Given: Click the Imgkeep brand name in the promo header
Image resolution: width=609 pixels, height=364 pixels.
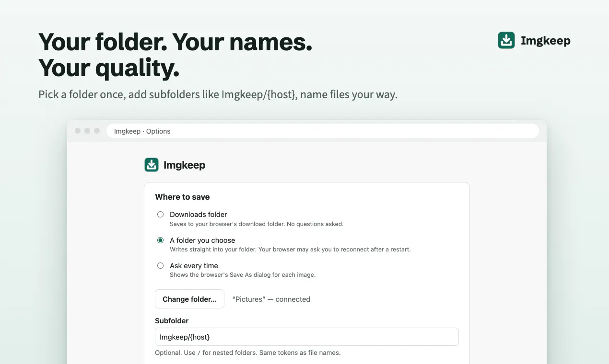Looking at the screenshot, I should click(546, 41).
